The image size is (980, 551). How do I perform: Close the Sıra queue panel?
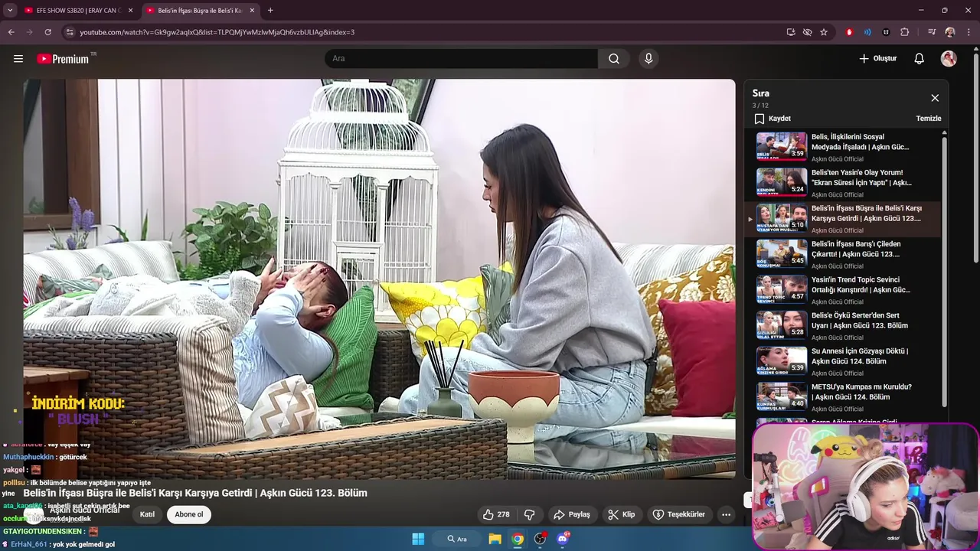pos(935,98)
